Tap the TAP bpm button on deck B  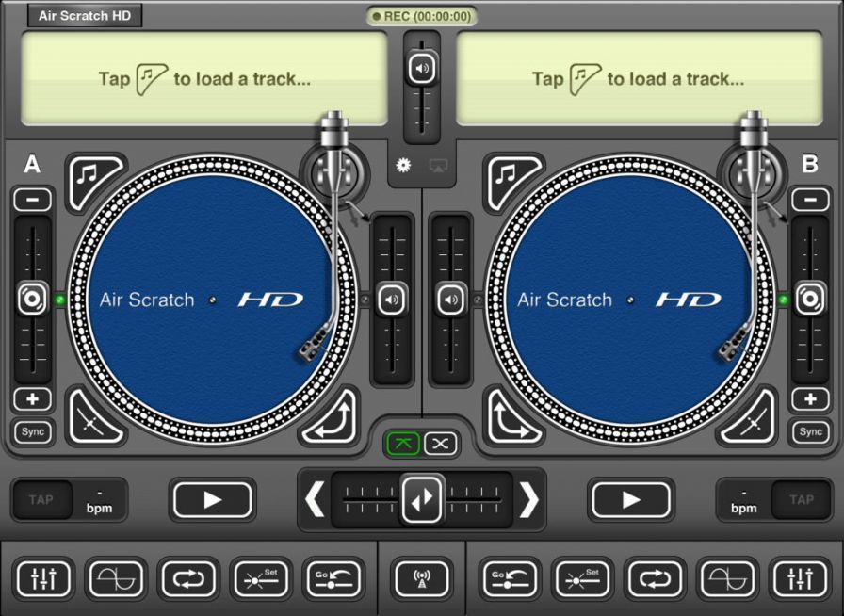(x=800, y=500)
